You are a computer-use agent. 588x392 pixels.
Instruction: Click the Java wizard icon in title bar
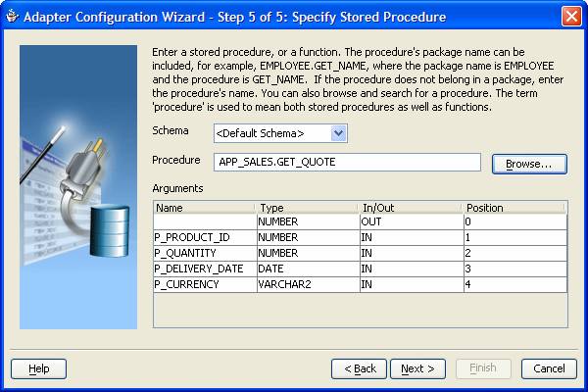coord(13,17)
